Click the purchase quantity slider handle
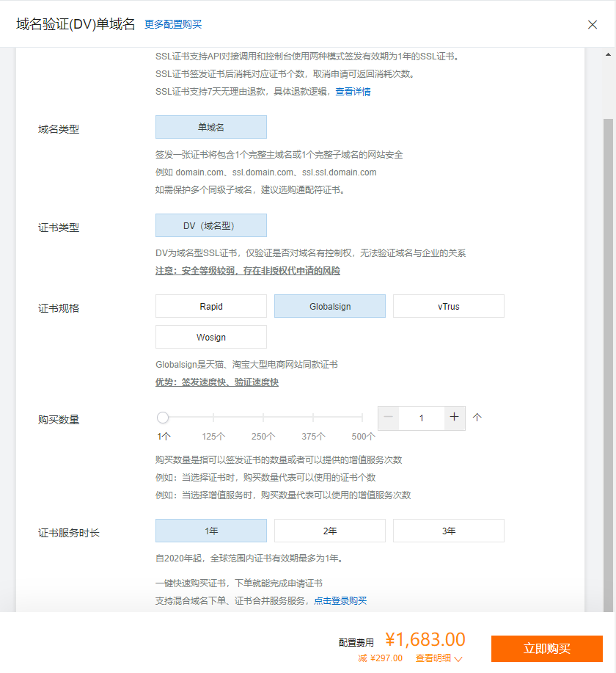The height and width of the screenshot is (673, 616). tap(163, 418)
